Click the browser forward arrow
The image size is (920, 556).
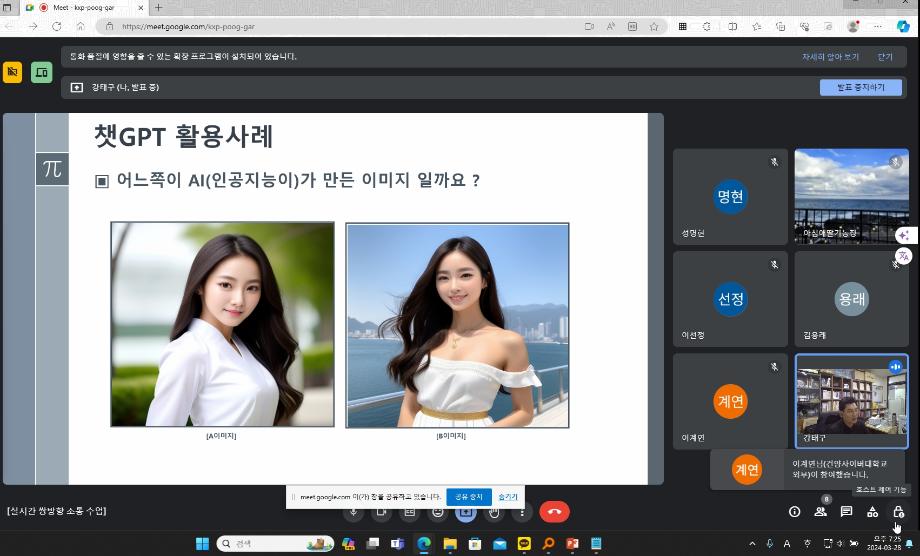[33, 26]
